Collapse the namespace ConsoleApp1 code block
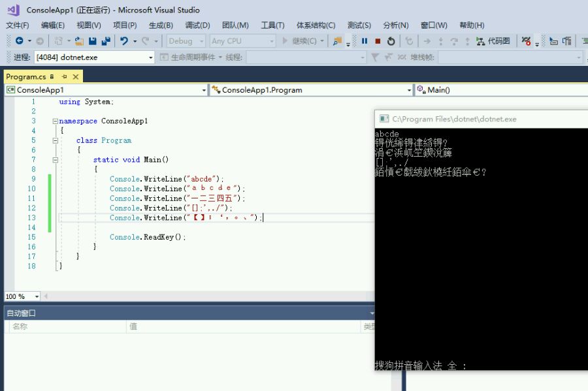This screenshot has width=588, height=391. (x=55, y=121)
